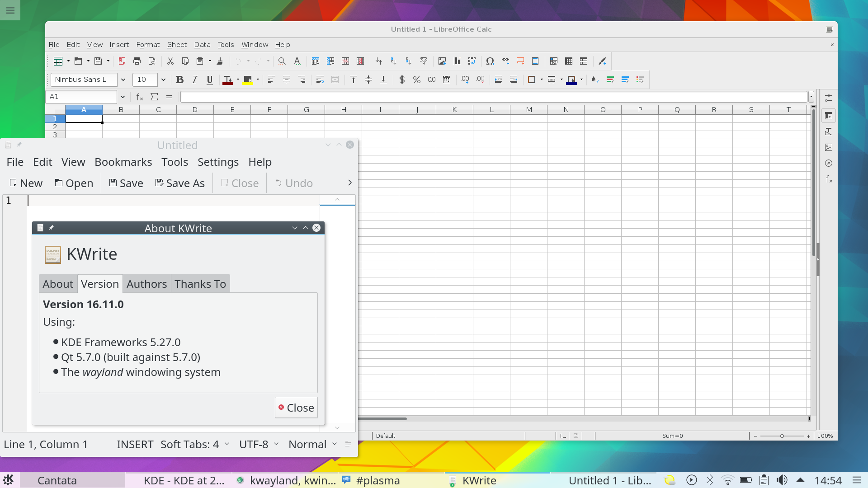
Task: Click the Insert Chart icon in toolbar
Action: 457,61
